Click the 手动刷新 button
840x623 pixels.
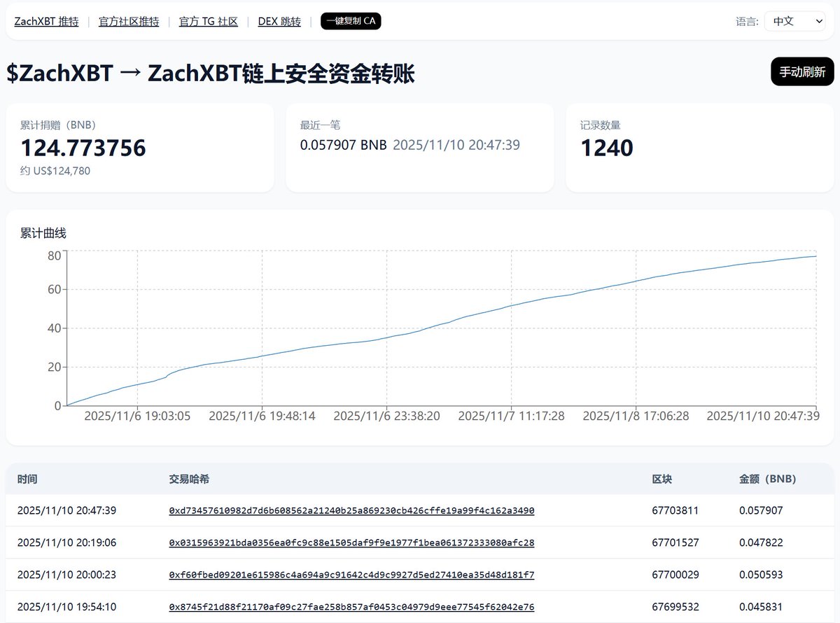click(802, 71)
